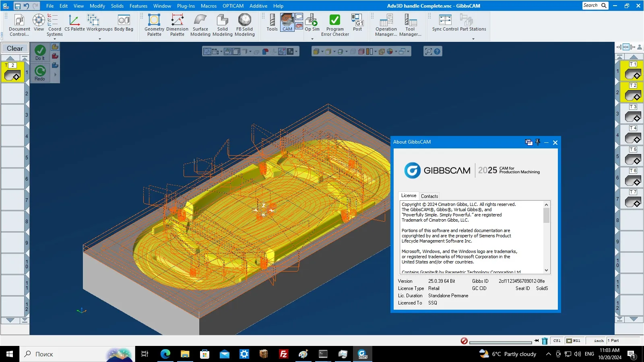Screen dimensions: 644x362
Task: Select tool T2 tile in the process list
Action: pos(12,72)
